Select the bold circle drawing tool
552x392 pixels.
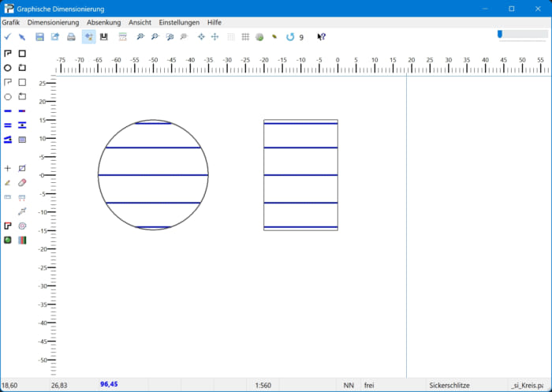[8, 68]
